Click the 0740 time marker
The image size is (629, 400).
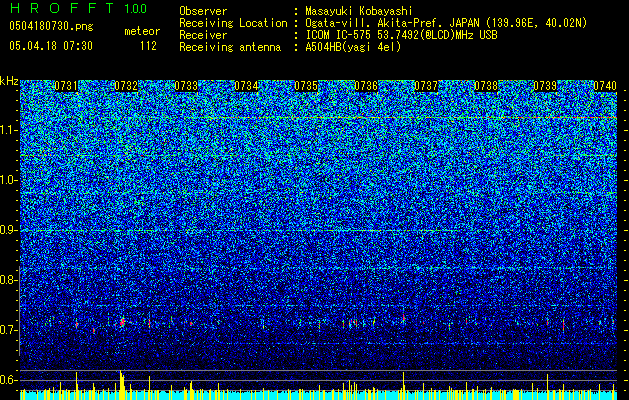pos(605,86)
